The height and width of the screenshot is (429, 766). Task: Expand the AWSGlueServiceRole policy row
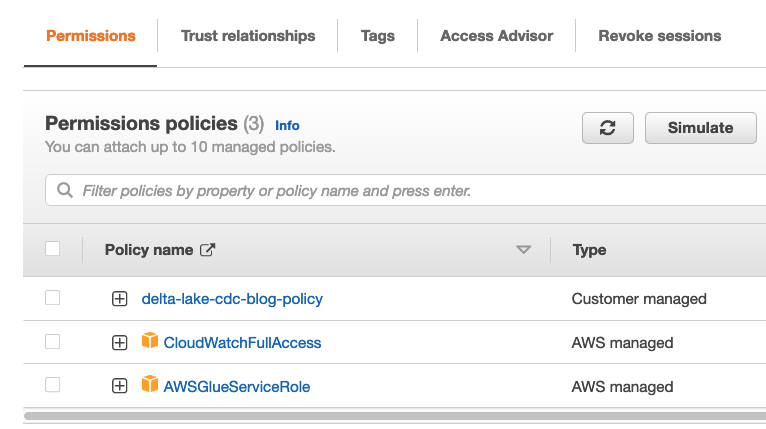click(x=120, y=387)
